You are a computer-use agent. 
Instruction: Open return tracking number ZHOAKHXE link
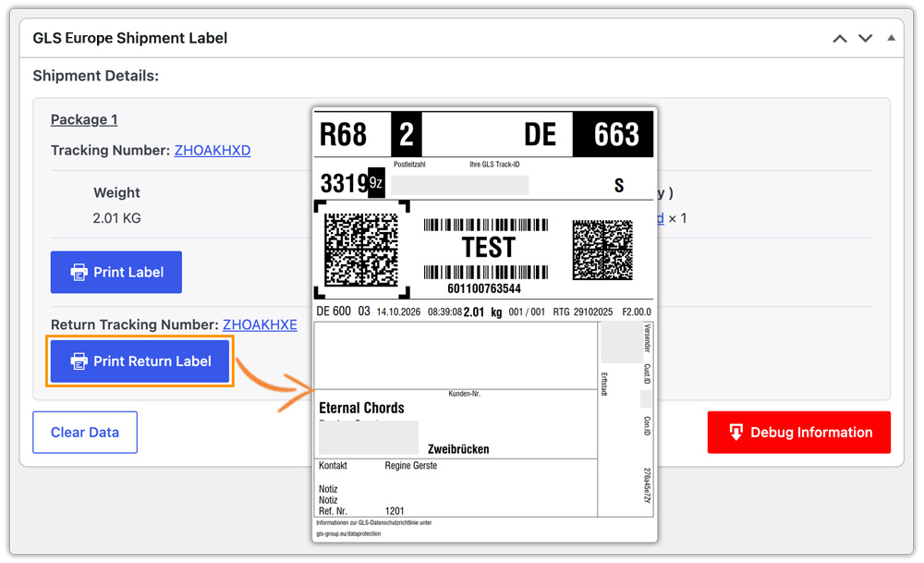(260, 324)
